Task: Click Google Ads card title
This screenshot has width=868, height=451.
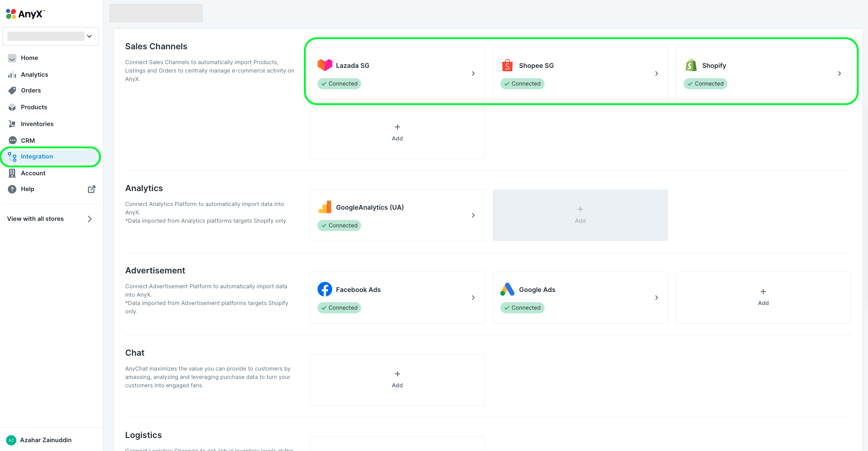Action: pyautogui.click(x=537, y=290)
